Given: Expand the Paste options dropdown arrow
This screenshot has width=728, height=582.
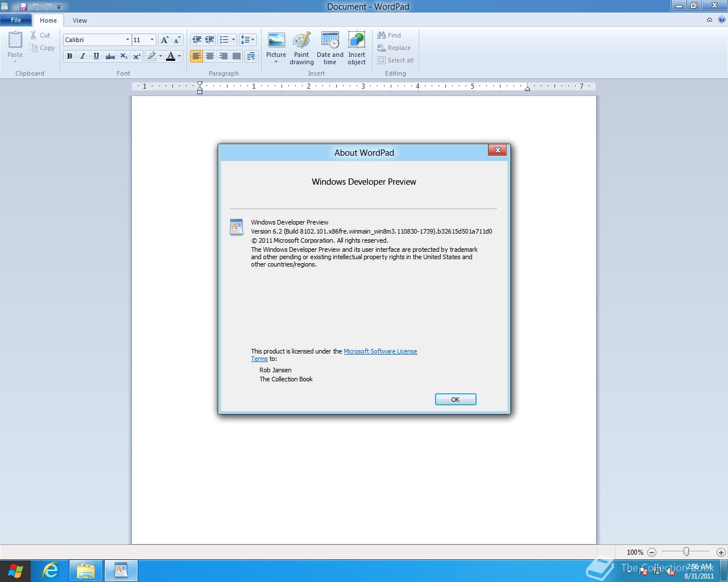Looking at the screenshot, I should (x=15, y=61).
